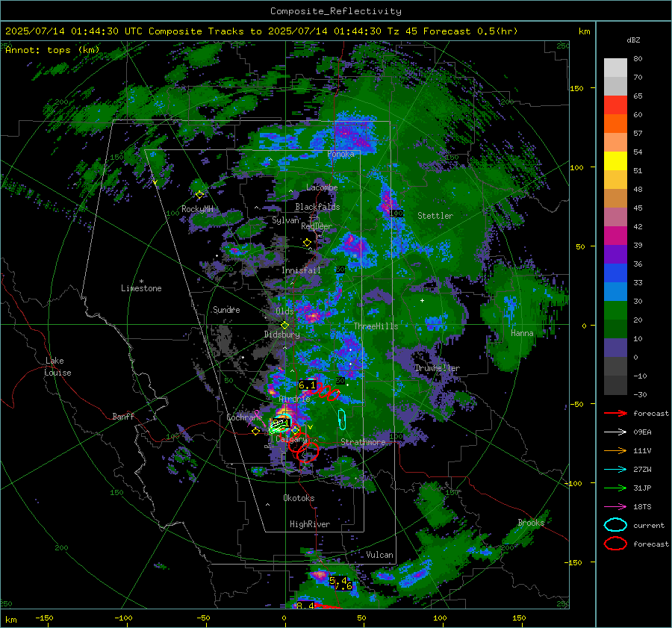Click the yellow diamond marker below RedDeer

coord(307,243)
